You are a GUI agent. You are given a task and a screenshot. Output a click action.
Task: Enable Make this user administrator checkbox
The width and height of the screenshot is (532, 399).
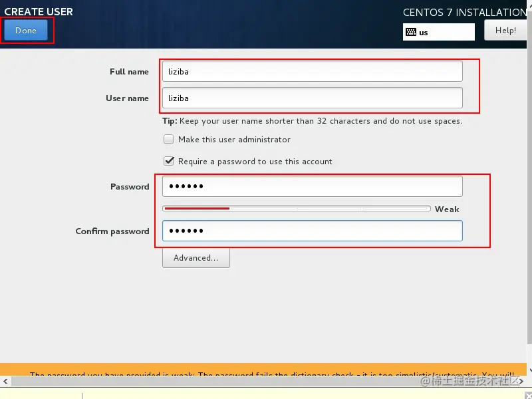[x=169, y=140]
